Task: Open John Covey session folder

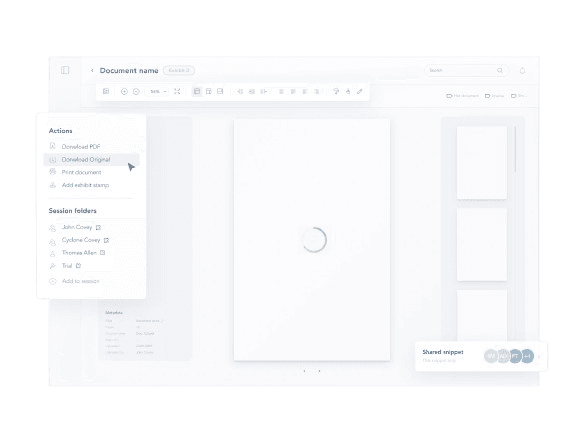Action: [77, 227]
